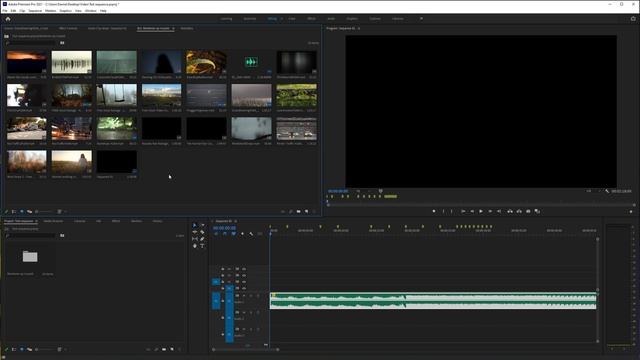The image size is (640, 360).
Task: Select the Track Select Forward tool
Action: pos(202,225)
